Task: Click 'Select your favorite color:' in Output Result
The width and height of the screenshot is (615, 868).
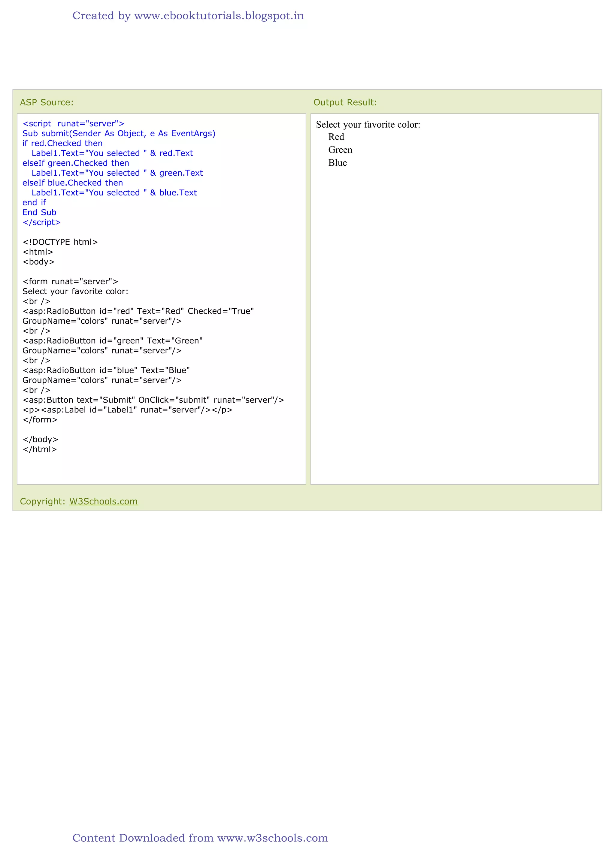Action: tap(368, 125)
